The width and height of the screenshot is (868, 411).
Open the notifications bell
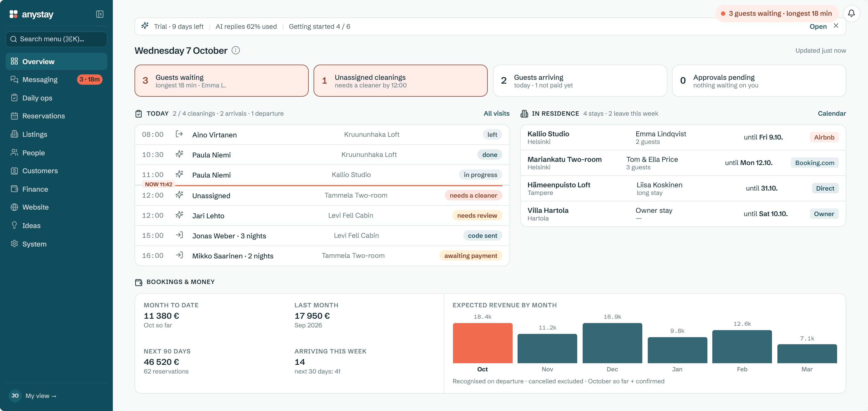click(851, 14)
